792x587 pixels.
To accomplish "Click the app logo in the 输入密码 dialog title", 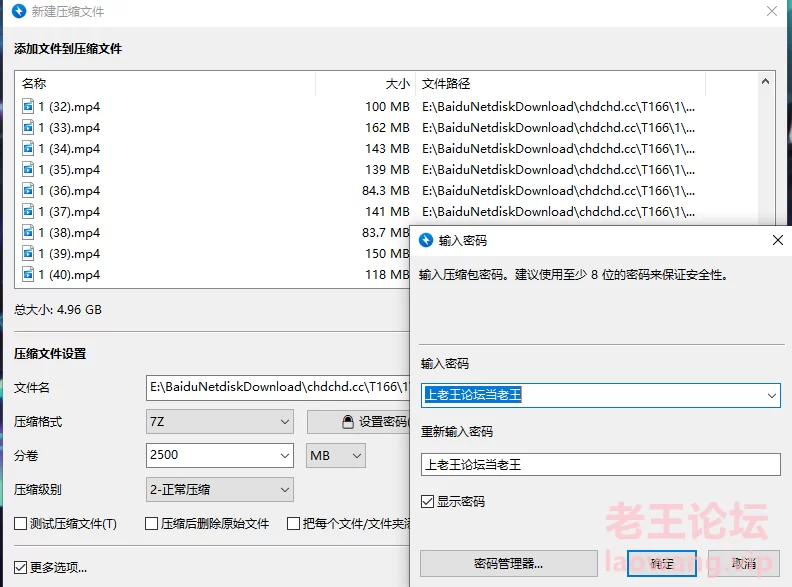I will (426, 240).
